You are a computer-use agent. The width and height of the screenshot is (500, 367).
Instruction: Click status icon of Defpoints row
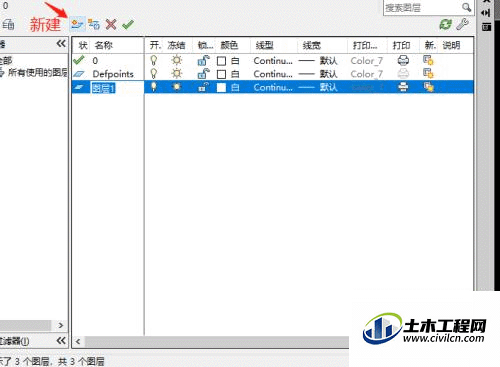79,74
